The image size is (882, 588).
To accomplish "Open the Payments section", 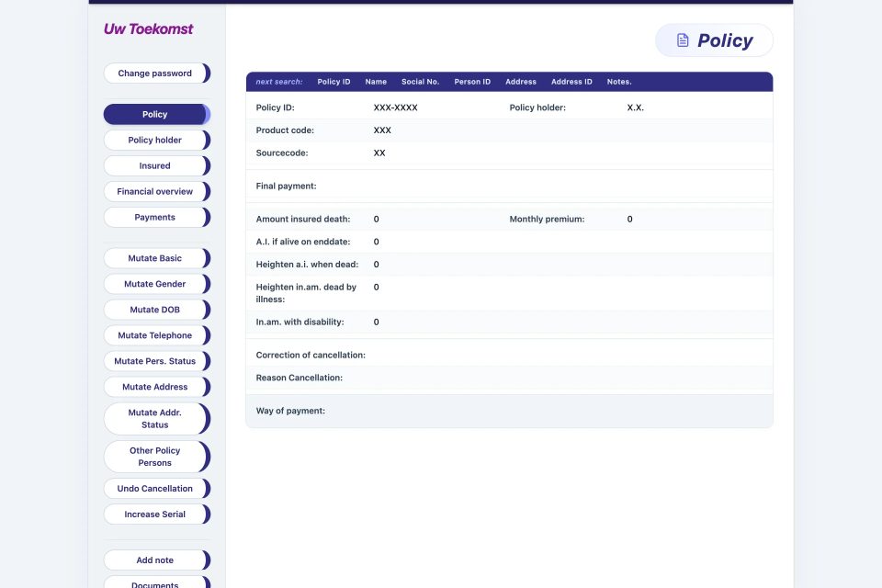I will (x=156, y=217).
